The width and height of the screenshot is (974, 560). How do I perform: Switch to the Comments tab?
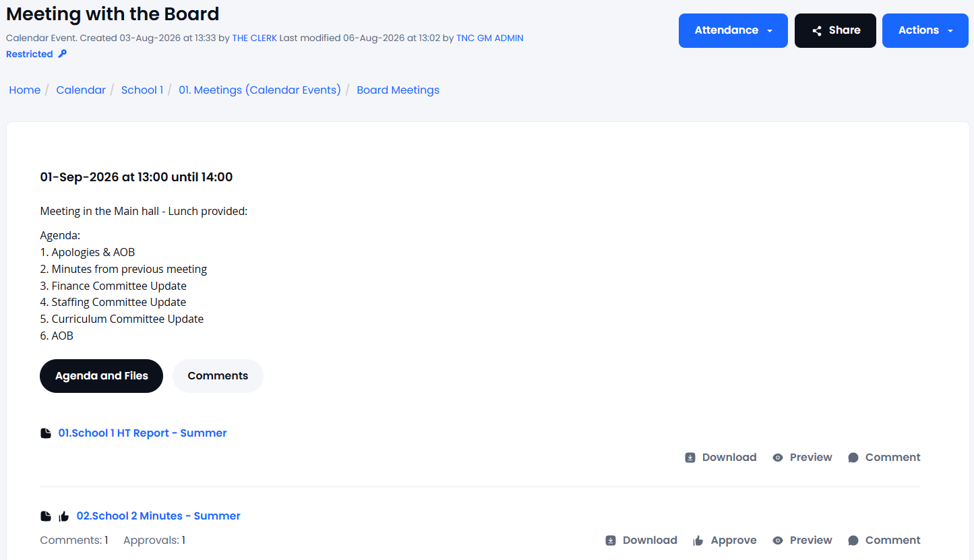coord(218,376)
